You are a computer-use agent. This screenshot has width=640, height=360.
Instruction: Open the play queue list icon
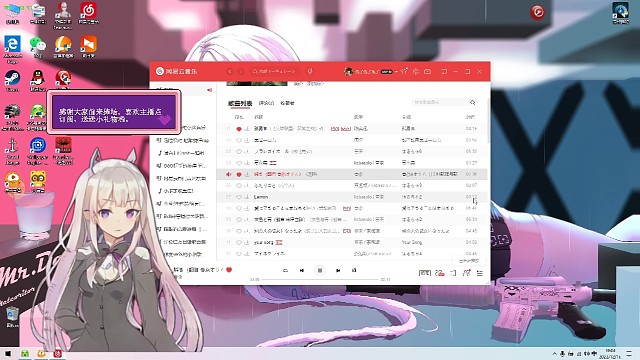(x=480, y=273)
